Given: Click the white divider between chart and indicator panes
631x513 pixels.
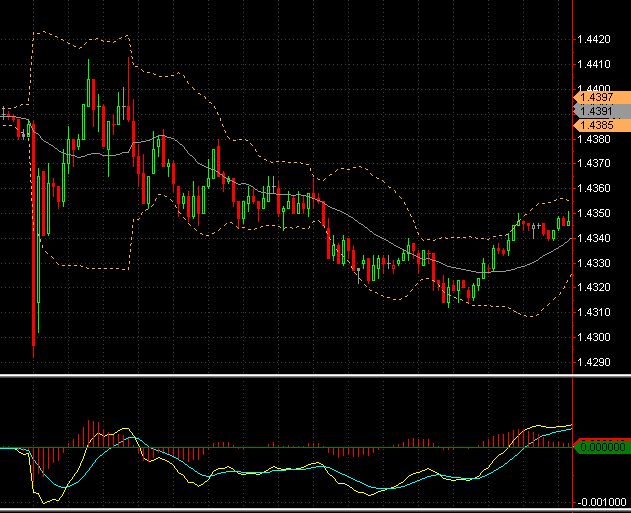Looking at the screenshot, I should coord(316,376).
